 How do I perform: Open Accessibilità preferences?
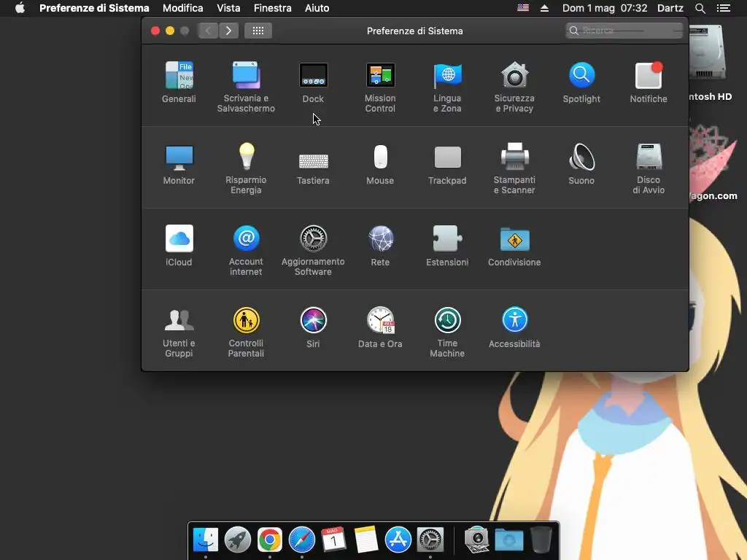tap(514, 327)
